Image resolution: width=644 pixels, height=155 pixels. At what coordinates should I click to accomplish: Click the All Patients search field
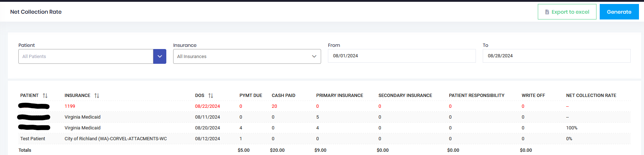[x=86, y=57]
